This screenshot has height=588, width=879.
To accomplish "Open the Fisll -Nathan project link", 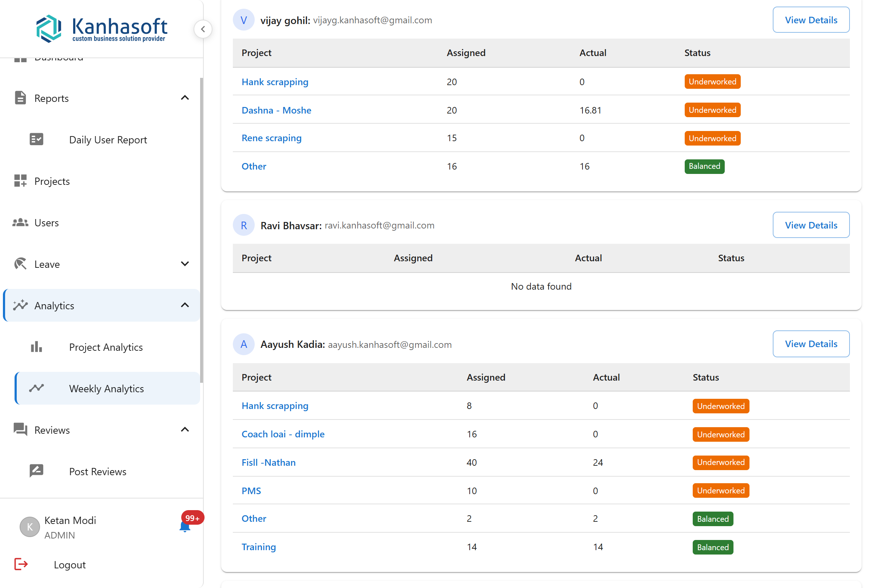I will (x=269, y=462).
